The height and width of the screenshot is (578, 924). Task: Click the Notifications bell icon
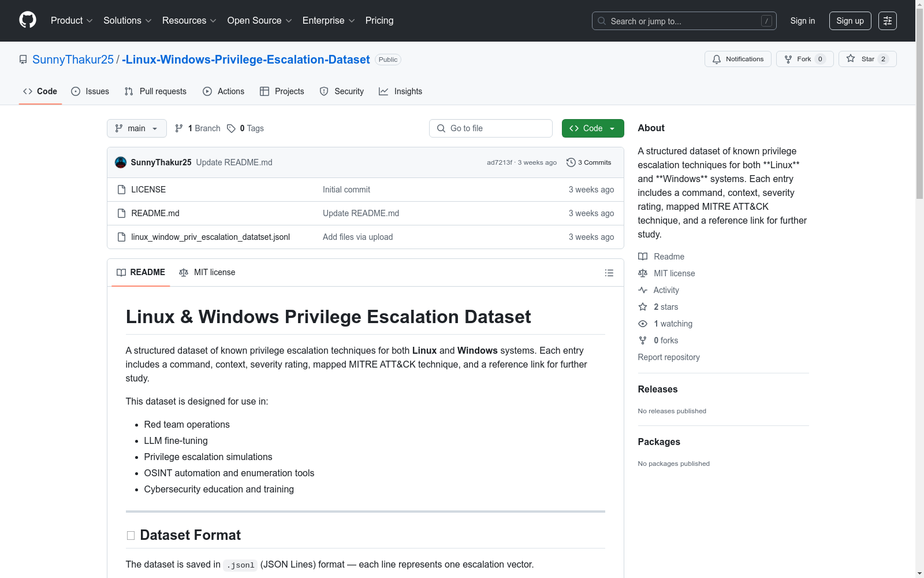[717, 59]
